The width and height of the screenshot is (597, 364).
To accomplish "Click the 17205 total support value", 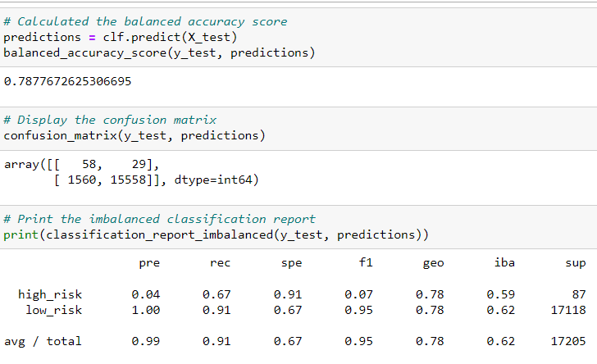I will 568,341.
